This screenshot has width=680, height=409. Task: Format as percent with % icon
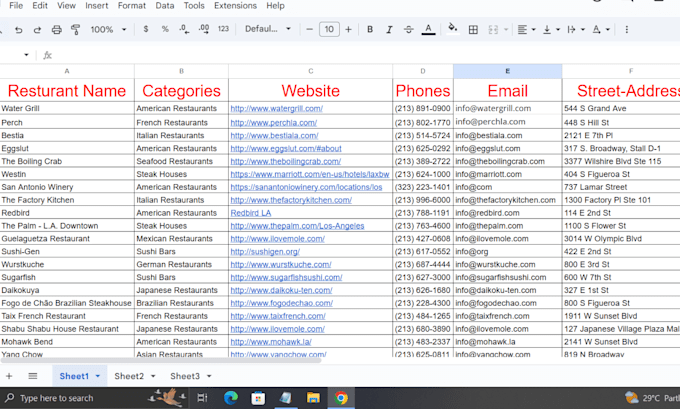click(x=165, y=29)
